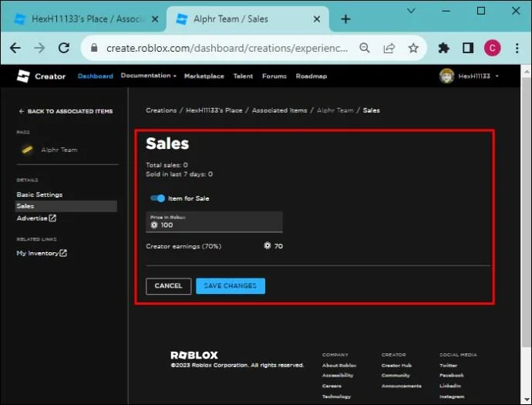
Task: Close the HexH11133's Place tab
Action: tap(155, 19)
